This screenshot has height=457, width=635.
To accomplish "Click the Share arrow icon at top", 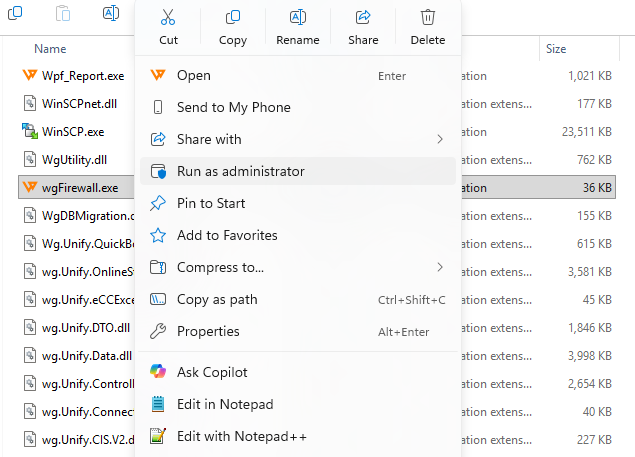I will tap(363, 17).
